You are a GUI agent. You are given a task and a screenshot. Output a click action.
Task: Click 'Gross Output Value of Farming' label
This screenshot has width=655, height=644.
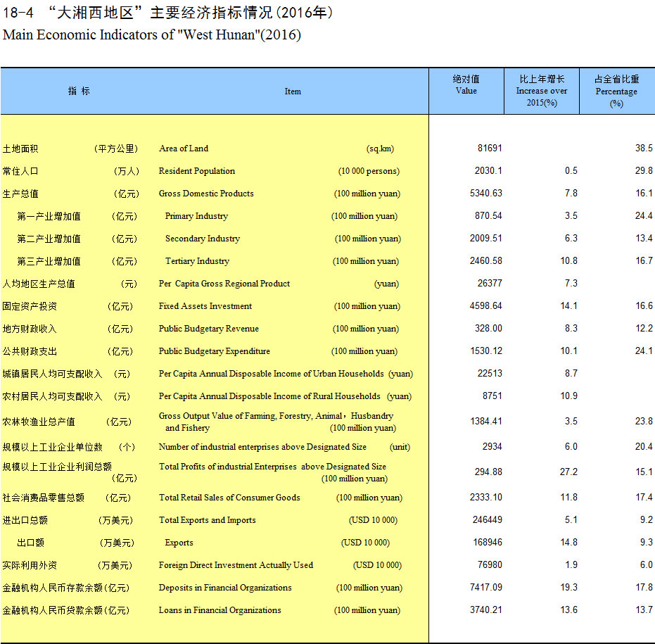tap(276, 422)
